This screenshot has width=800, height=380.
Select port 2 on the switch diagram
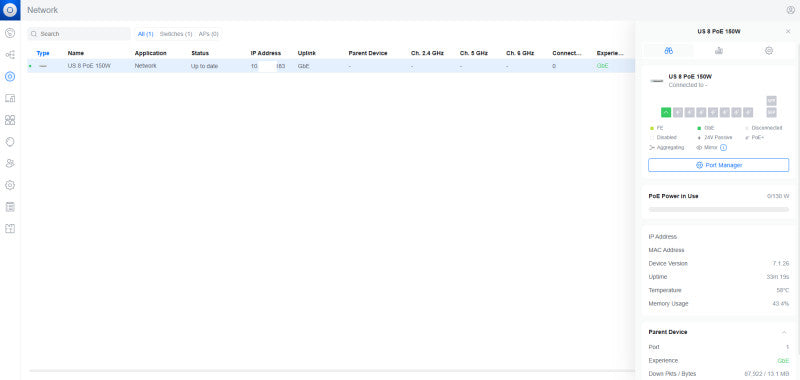(x=678, y=112)
